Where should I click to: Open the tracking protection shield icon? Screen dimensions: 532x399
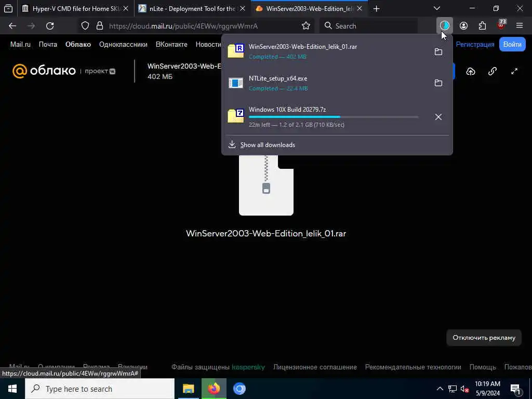coord(85,26)
